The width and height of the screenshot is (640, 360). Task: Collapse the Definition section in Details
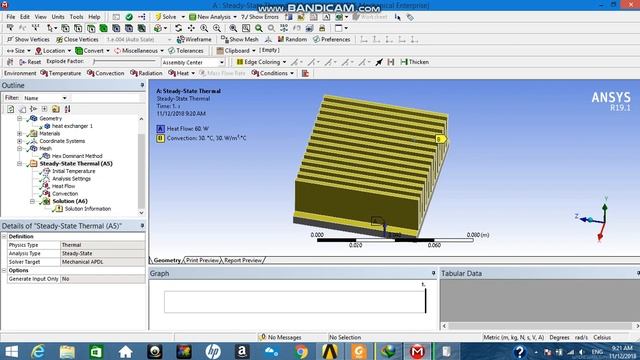pos(4,237)
